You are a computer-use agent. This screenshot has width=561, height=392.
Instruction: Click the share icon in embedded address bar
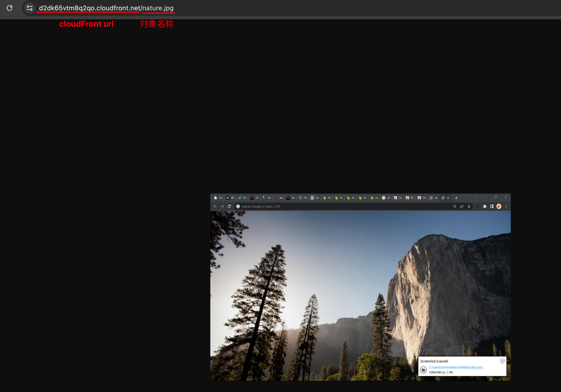click(462, 206)
